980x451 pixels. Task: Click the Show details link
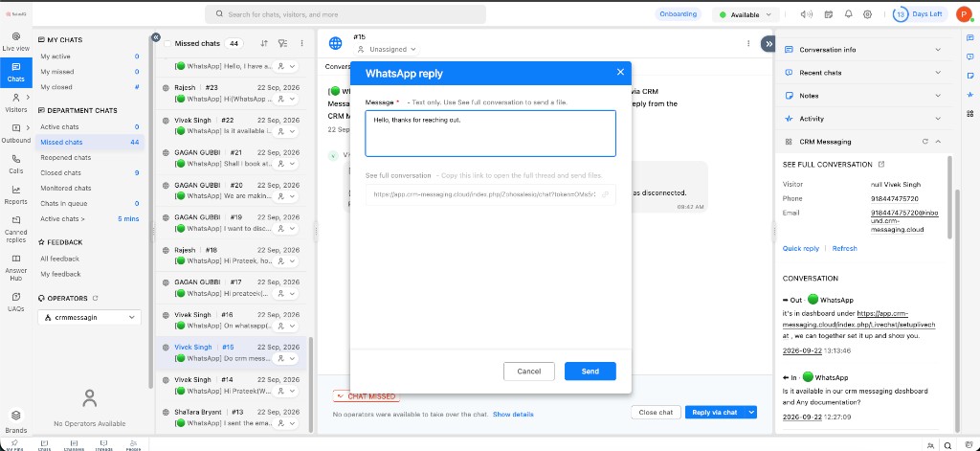[513, 415]
